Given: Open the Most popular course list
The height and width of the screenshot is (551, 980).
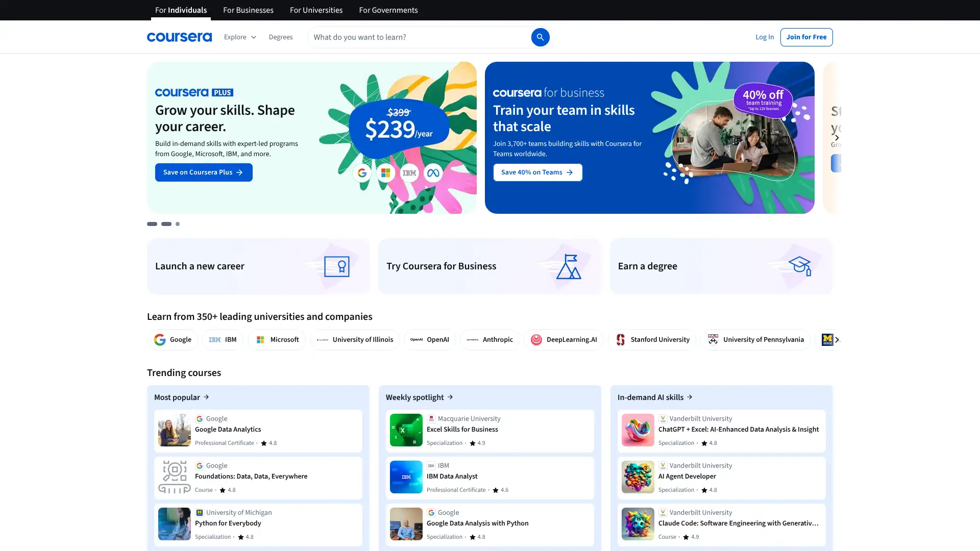Looking at the screenshot, I should tap(182, 397).
